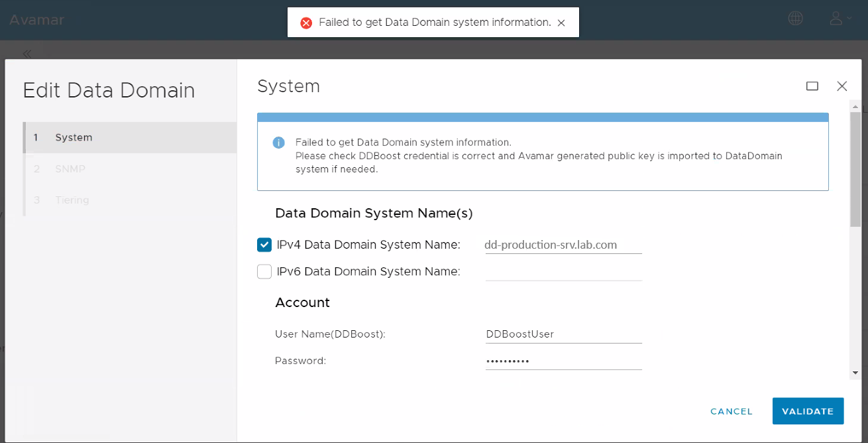Enable the IPv6 Data Domain System Name checkbox
Screen dimensions: 868x443
pos(264,271)
